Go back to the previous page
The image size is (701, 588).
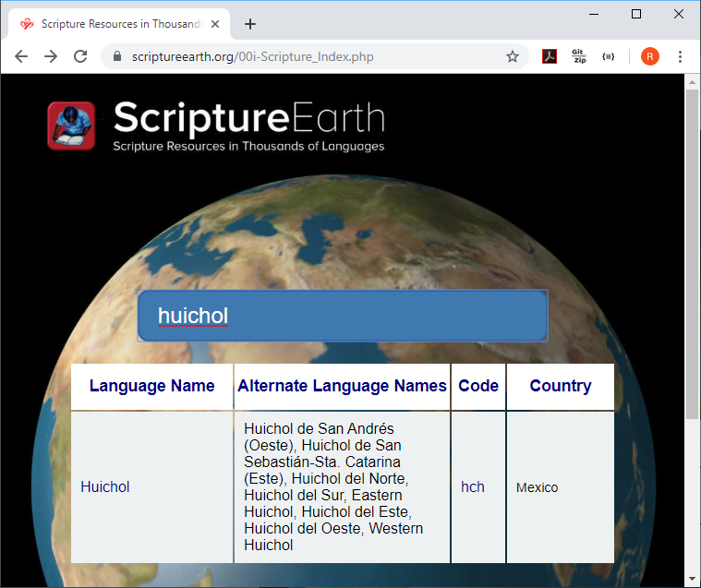(21, 56)
